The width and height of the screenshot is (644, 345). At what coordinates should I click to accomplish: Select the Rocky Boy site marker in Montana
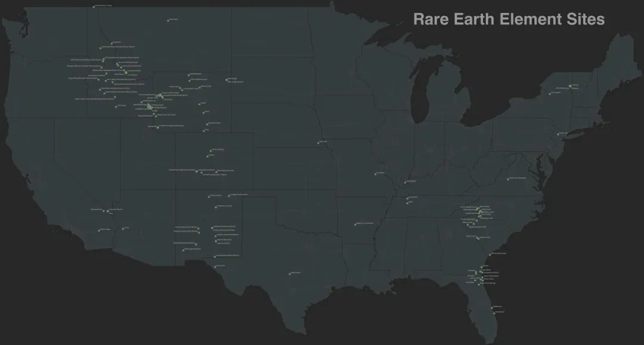click(168, 20)
